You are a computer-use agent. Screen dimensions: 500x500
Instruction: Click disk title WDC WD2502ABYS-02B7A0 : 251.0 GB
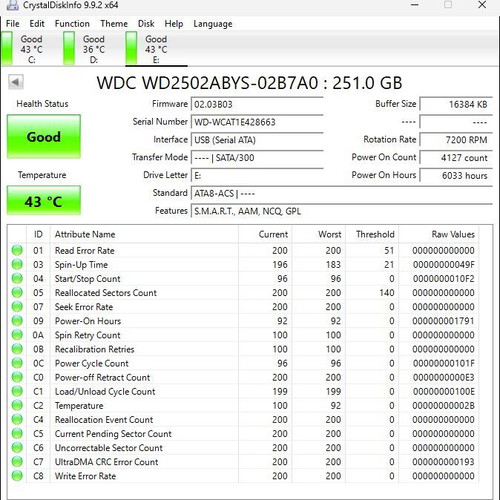[x=249, y=83]
